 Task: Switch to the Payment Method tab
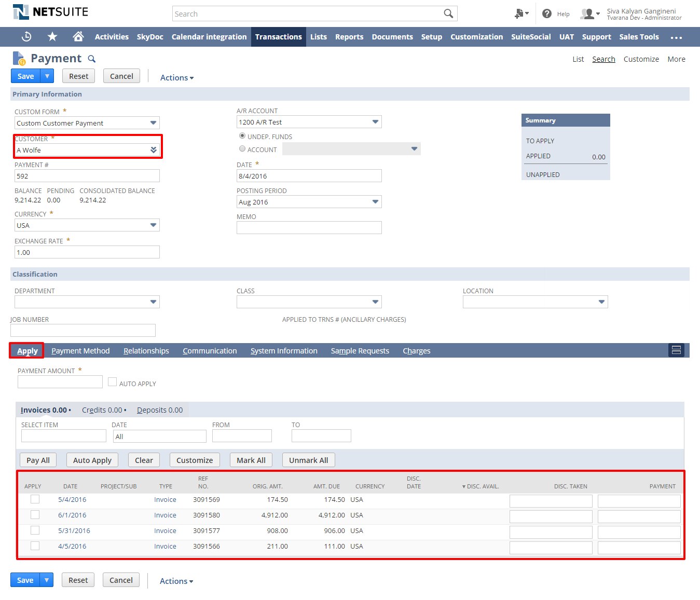[x=80, y=351]
